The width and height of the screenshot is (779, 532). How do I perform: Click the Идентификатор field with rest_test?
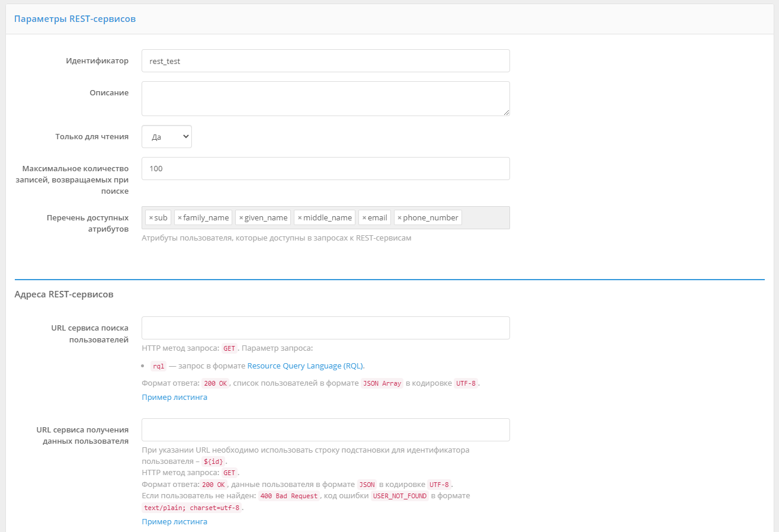[x=325, y=60]
